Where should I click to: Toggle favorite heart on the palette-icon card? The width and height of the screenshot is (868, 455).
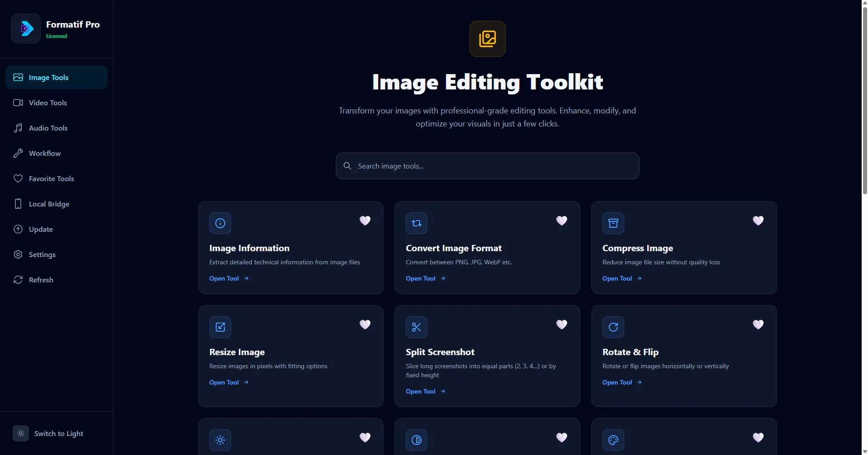(758, 437)
